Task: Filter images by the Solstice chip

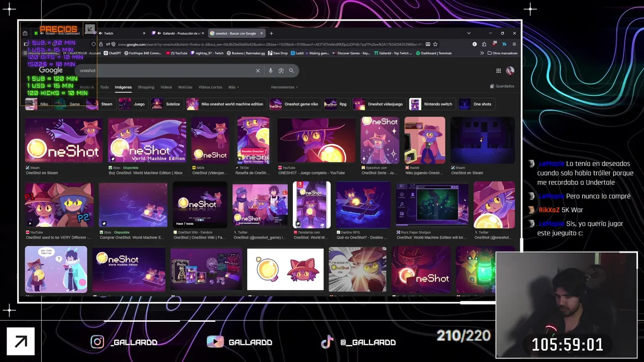Action: (167, 104)
